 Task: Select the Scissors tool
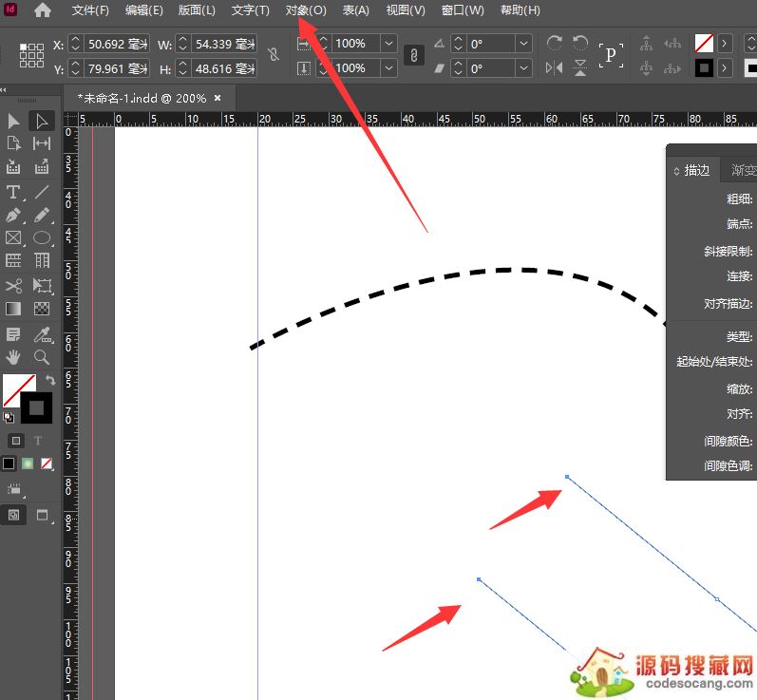pyautogui.click(x=13, y=285)
